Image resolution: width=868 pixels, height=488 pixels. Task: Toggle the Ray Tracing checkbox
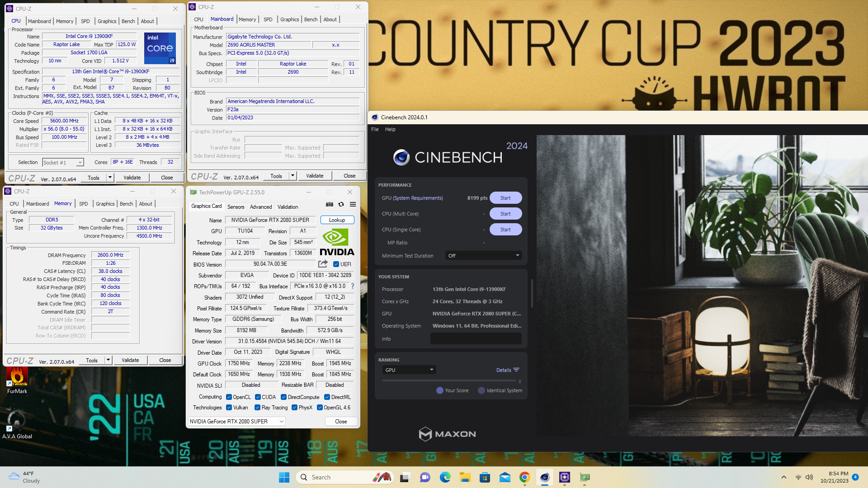pos(257,408)
